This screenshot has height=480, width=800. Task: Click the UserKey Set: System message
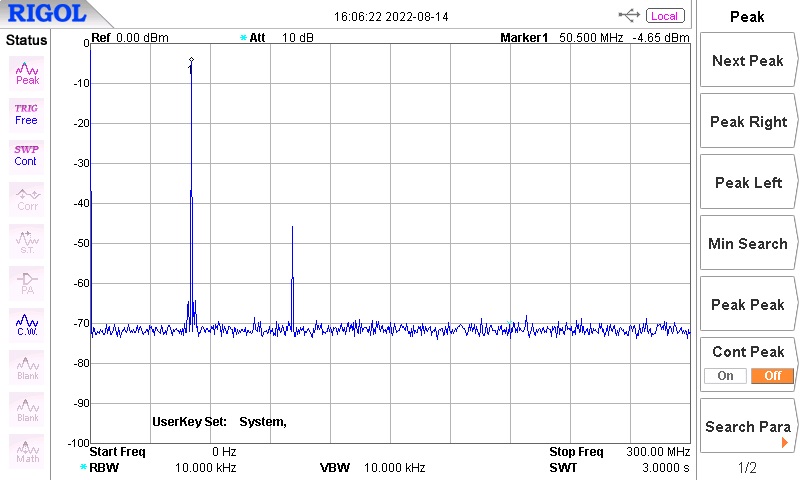click(x=219, y=422)
